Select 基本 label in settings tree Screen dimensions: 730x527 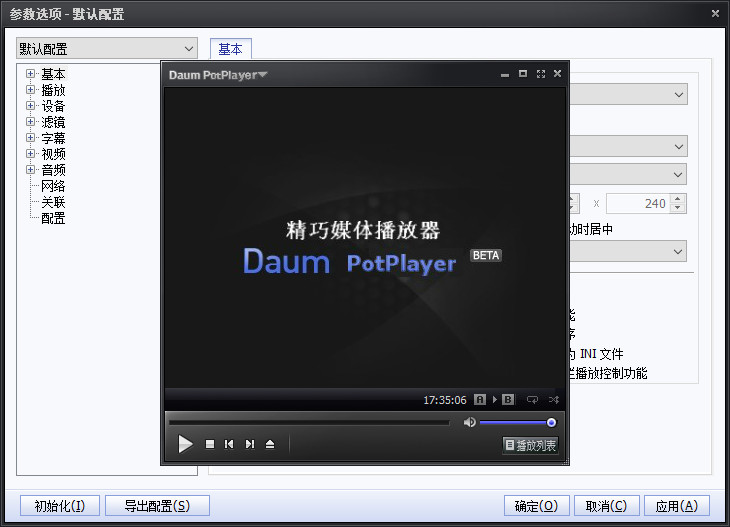pyautogui.click(x=53, y=74)
